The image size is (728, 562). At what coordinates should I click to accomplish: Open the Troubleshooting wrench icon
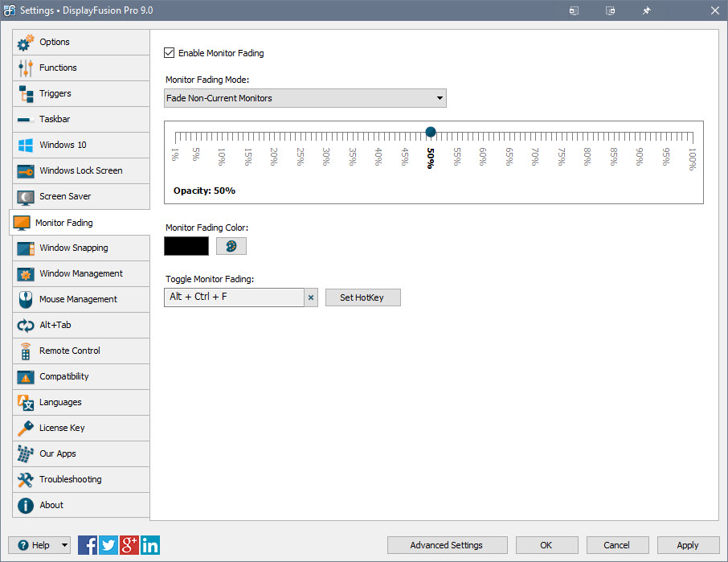(26, 479)
